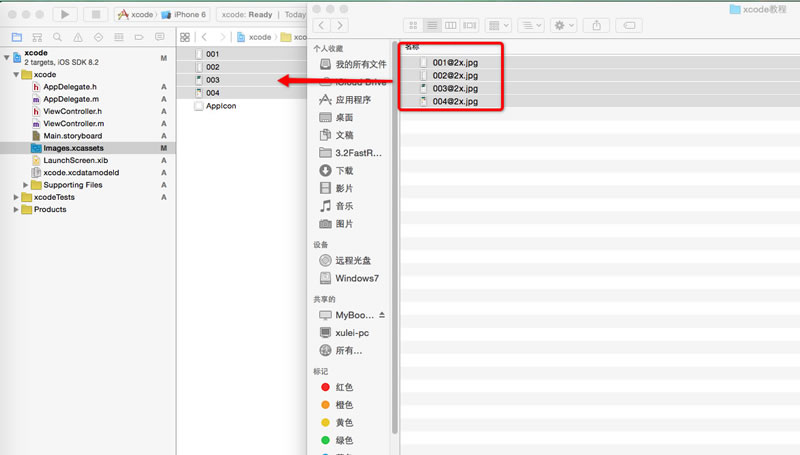Collapse the xcode project root disclosure triangle
Image resolution: width=800 pixels, height=455 pixels.
(7, 57)
